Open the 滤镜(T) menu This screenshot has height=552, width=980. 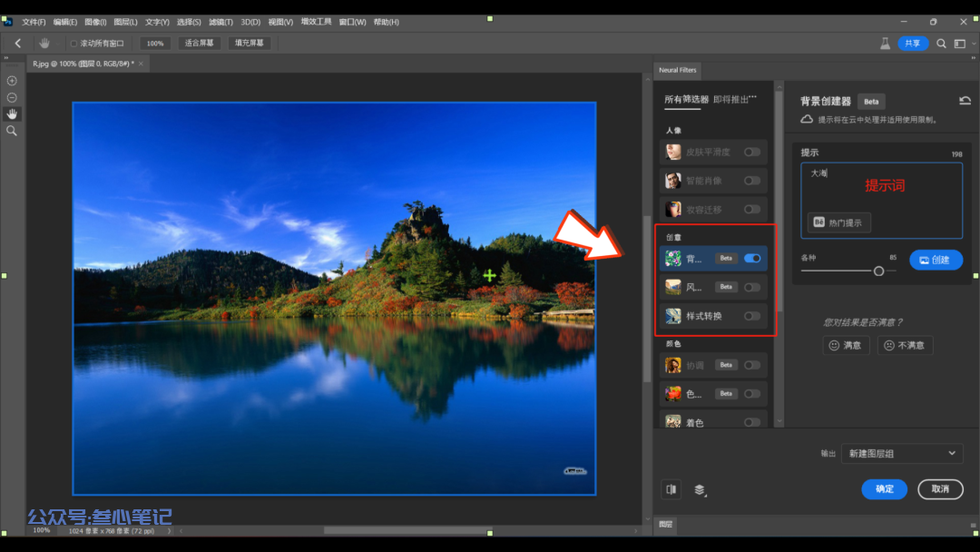pos(220,22)
